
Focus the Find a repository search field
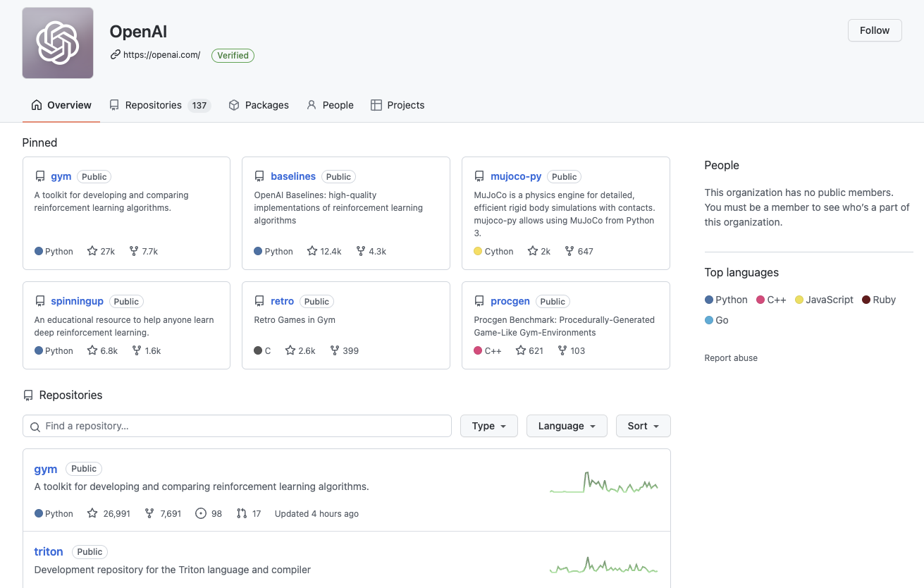(x=237, y=426)
